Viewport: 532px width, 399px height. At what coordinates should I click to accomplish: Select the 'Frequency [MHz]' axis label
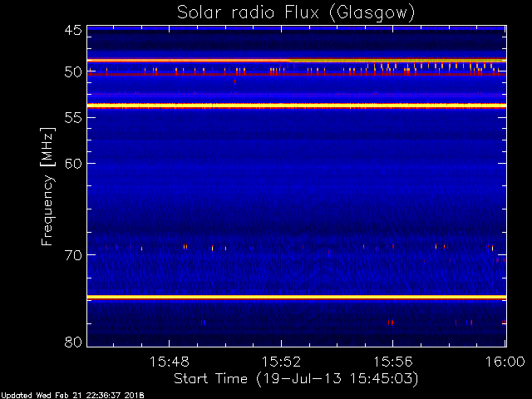coord(47,186)
